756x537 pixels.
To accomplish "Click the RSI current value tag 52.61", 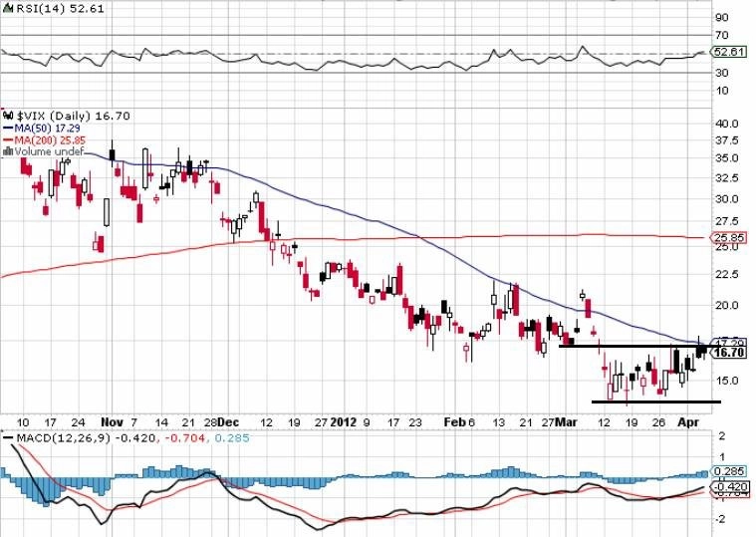I will [x=728, y=52].
